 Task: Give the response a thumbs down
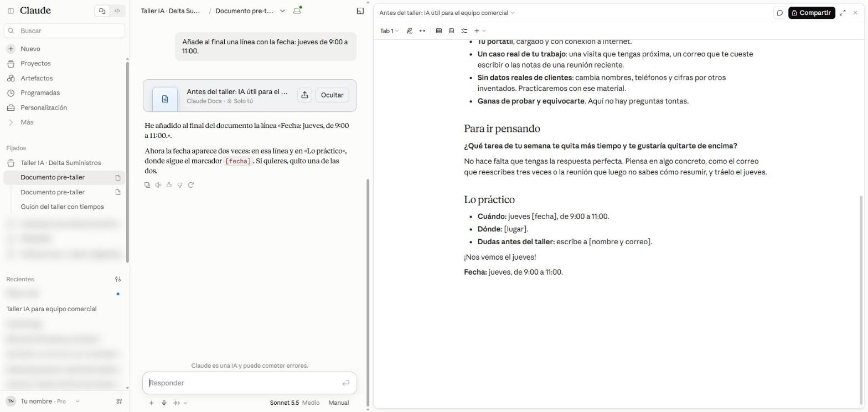180,185
